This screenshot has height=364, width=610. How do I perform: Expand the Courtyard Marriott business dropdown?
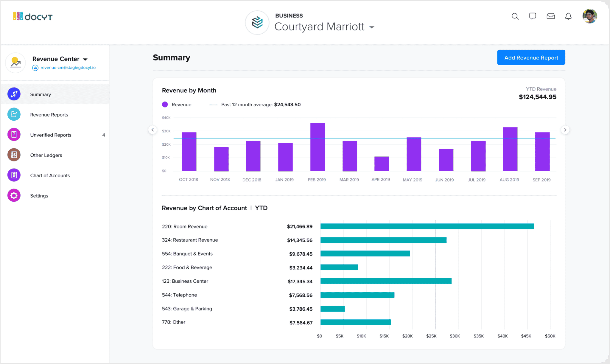coord(372,27)
